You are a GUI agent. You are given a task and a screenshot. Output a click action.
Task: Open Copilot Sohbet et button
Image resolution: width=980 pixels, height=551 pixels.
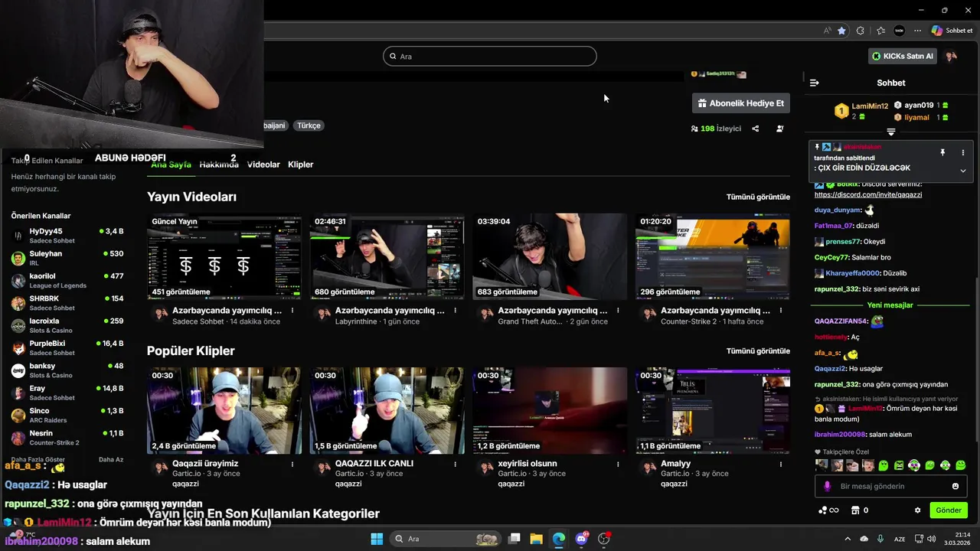pos(952,31)
